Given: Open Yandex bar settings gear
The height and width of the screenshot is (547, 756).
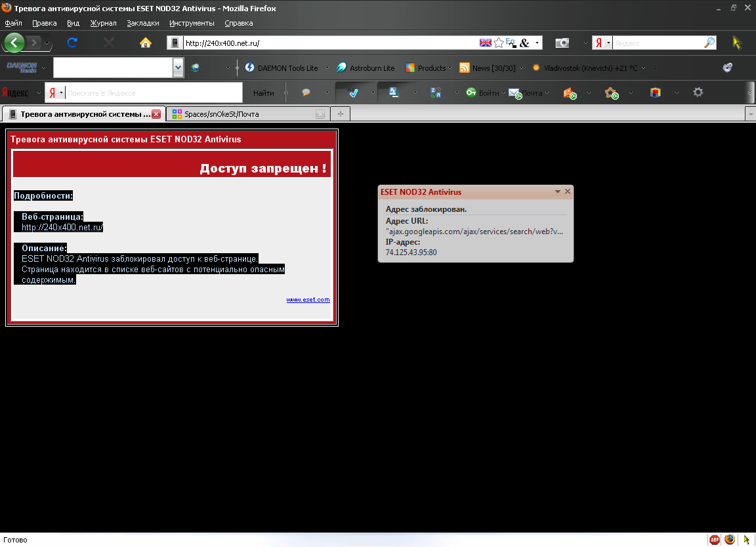Looking at the screenshot, I should tap(698, 92).
